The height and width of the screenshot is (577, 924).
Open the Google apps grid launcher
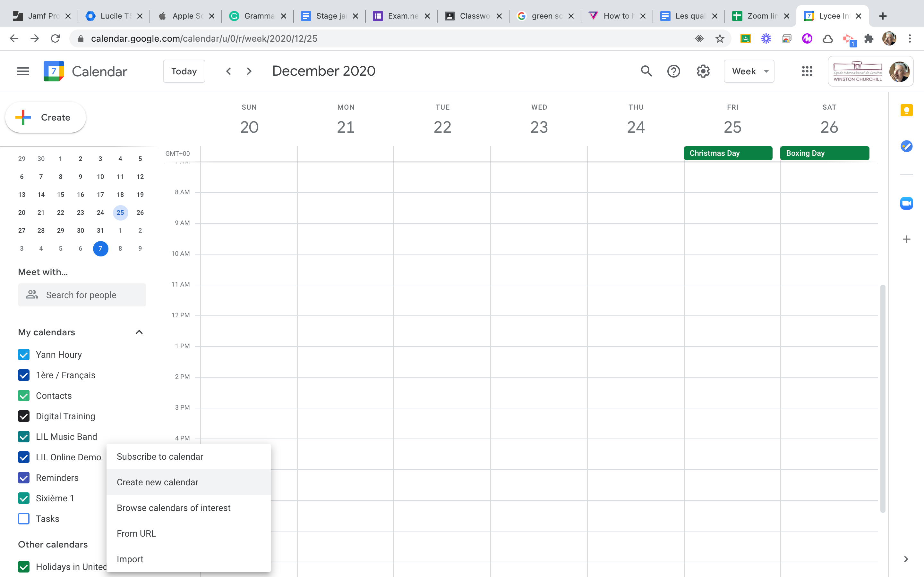pos(807,71)
